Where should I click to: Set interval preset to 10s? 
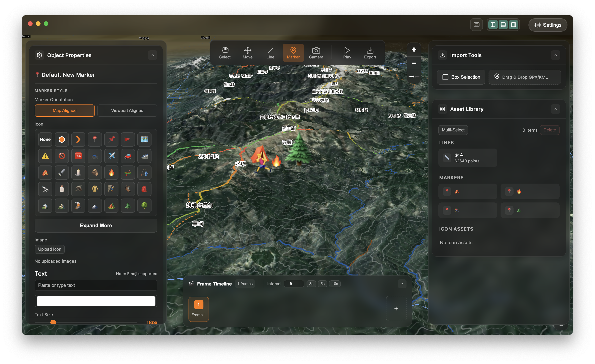[335, 284]
